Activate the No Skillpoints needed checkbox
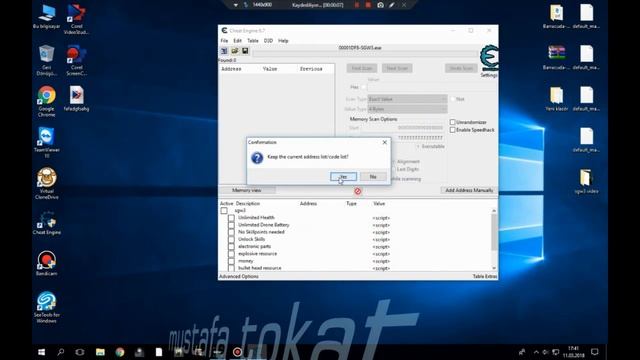Image resolution: width=640 pixels, height=360 pixels. tap(231, 232)
